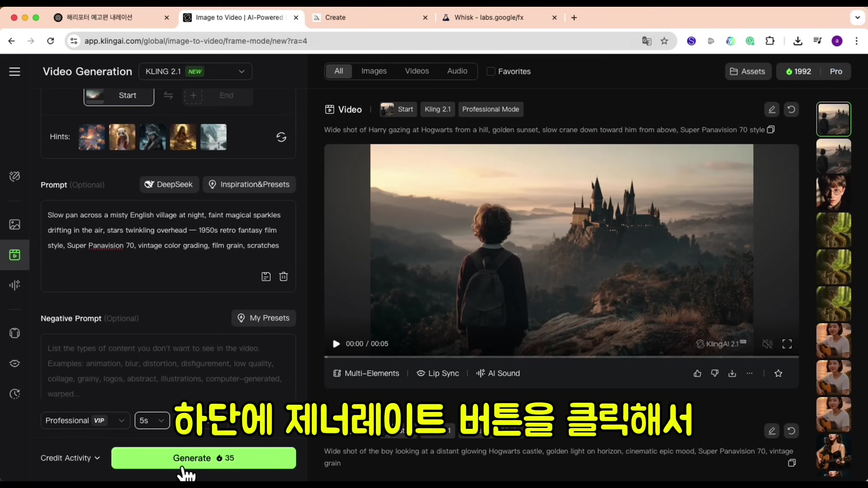
Task: Open Multi-Elements editing
Action: (x=366, y=373)
